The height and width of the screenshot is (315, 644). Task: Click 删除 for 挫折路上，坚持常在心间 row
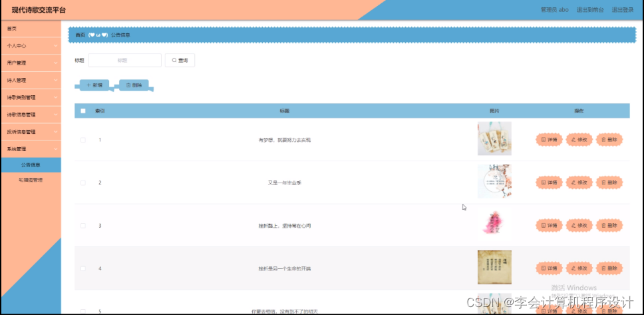coord(609,225)
